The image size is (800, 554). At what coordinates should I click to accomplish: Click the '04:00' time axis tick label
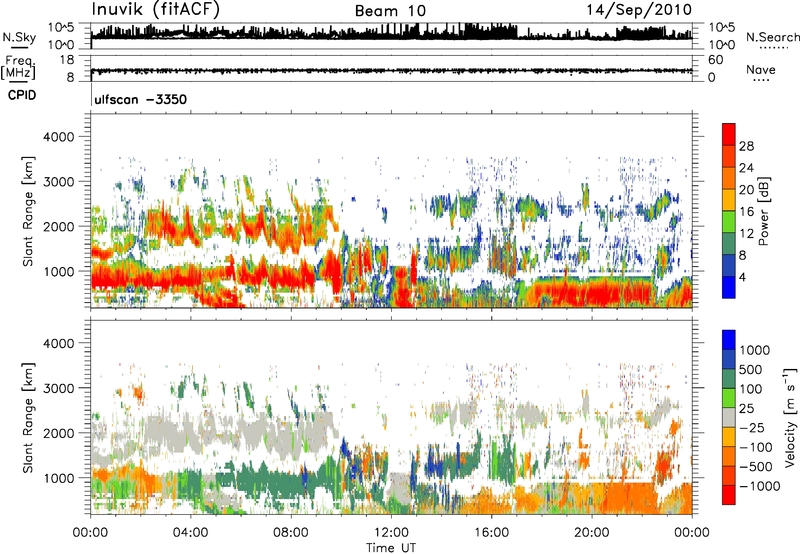pos(191,533)
